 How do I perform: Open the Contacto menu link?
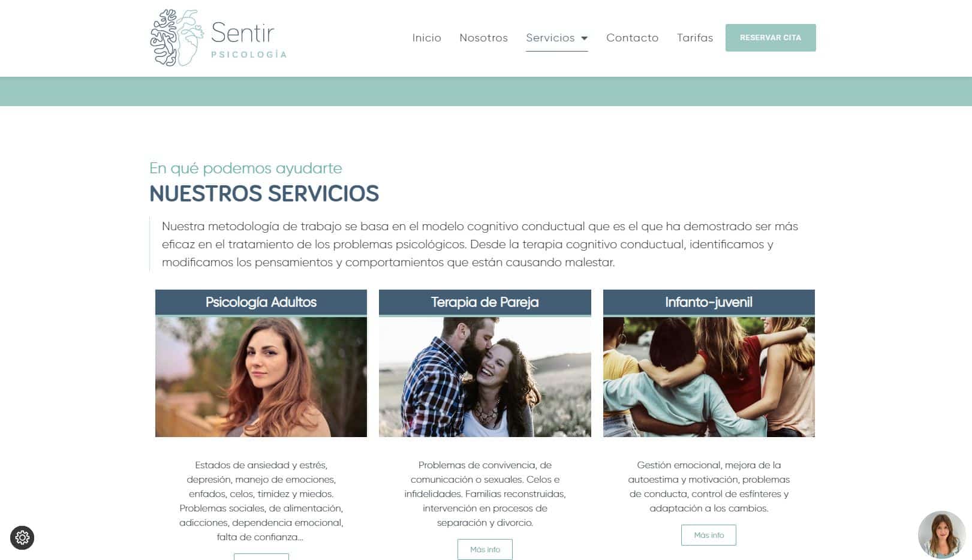pyautogui.click(x=632, y=38)
